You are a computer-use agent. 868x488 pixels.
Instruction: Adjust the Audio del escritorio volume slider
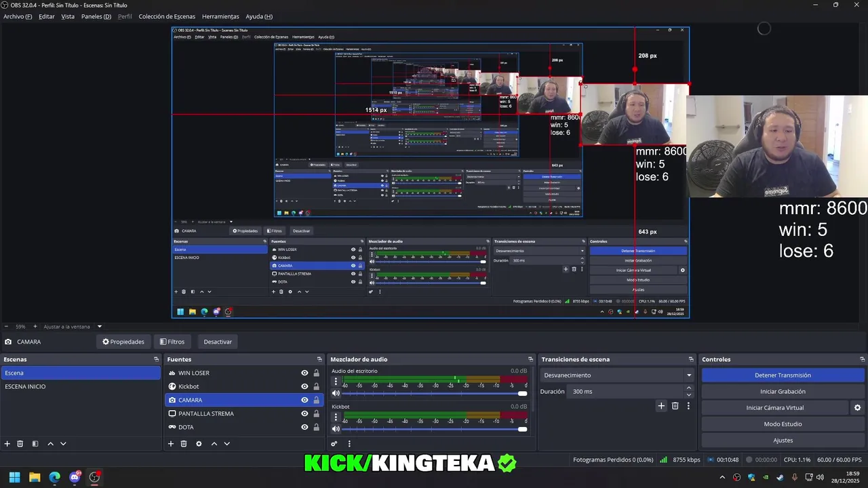coord(435,393)
